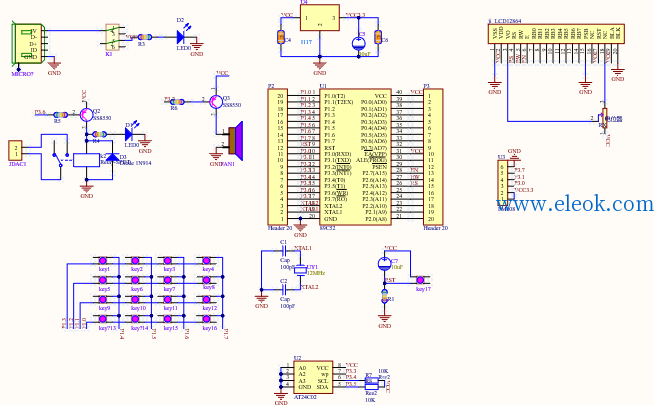Image resolution: width=654 pixels, height=405 pixels.
Task: Select the K1 power switch symbol
Action: (113, 38)
